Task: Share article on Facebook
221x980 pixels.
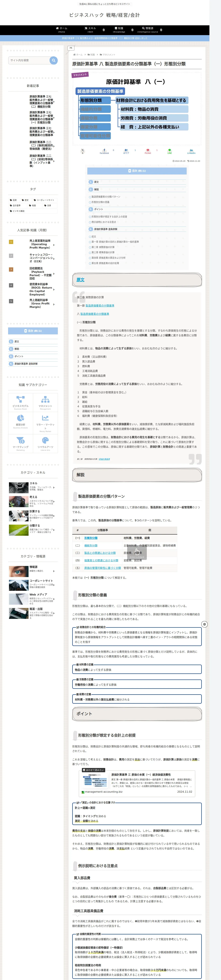Action: click(104, 151)
